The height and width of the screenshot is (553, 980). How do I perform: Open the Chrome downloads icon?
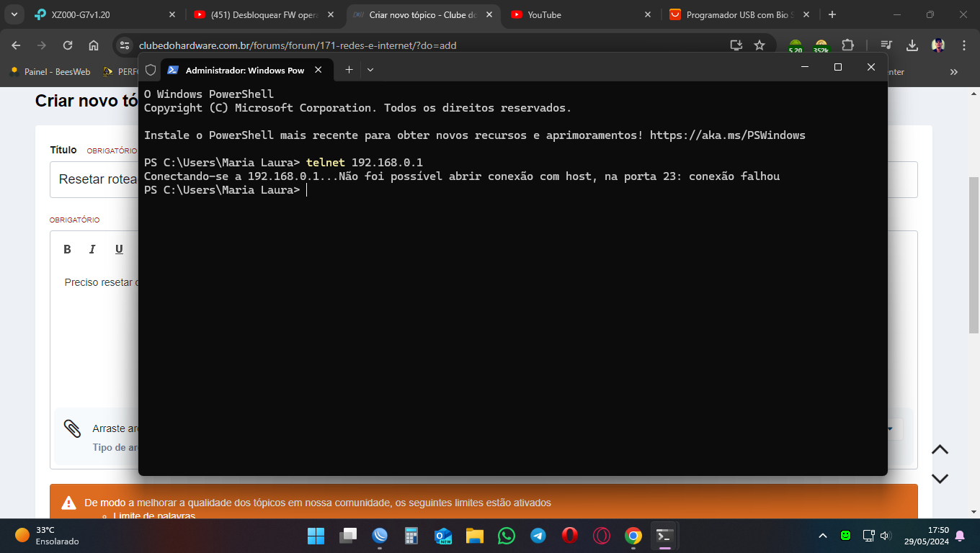coord(912,45)
